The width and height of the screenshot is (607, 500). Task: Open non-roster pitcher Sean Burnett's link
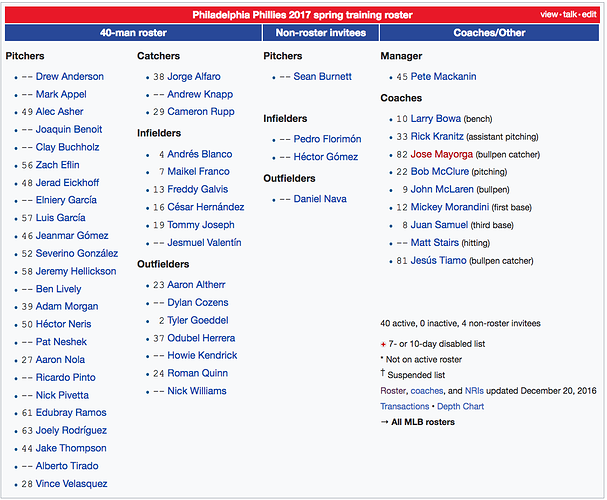(x=322, y=77)
